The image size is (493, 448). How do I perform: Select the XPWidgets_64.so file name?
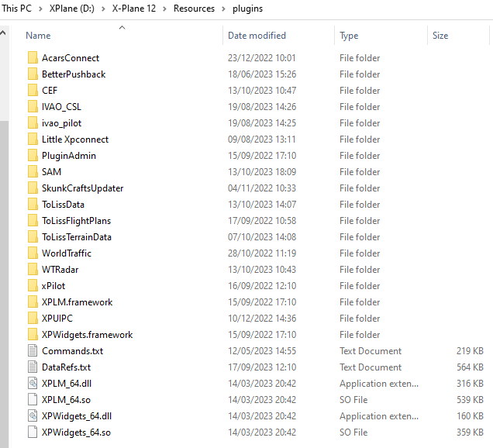click(x=77, y=432)
